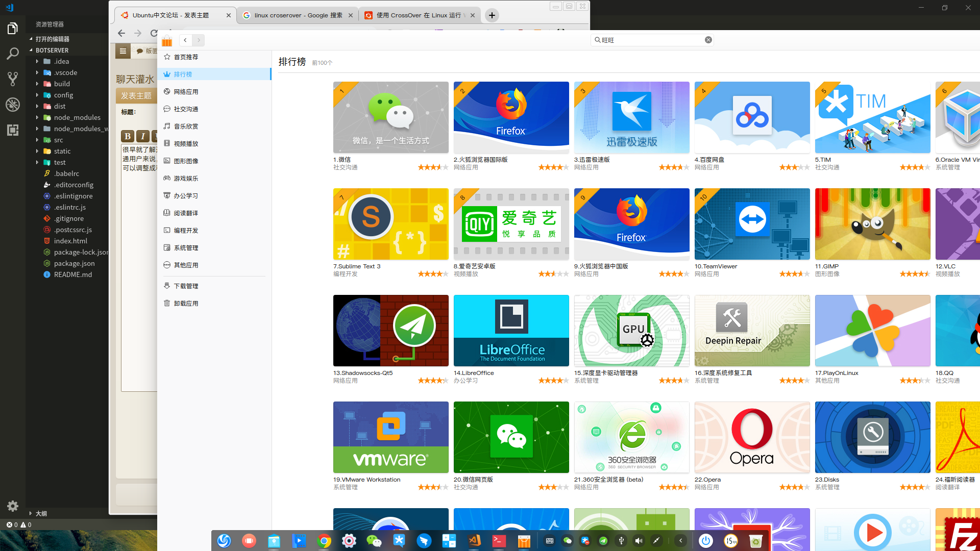The width and height of the screenshot is (980, 551).
Task: Open the Debug view in VS Code activity bar
Action: [13, 104]
